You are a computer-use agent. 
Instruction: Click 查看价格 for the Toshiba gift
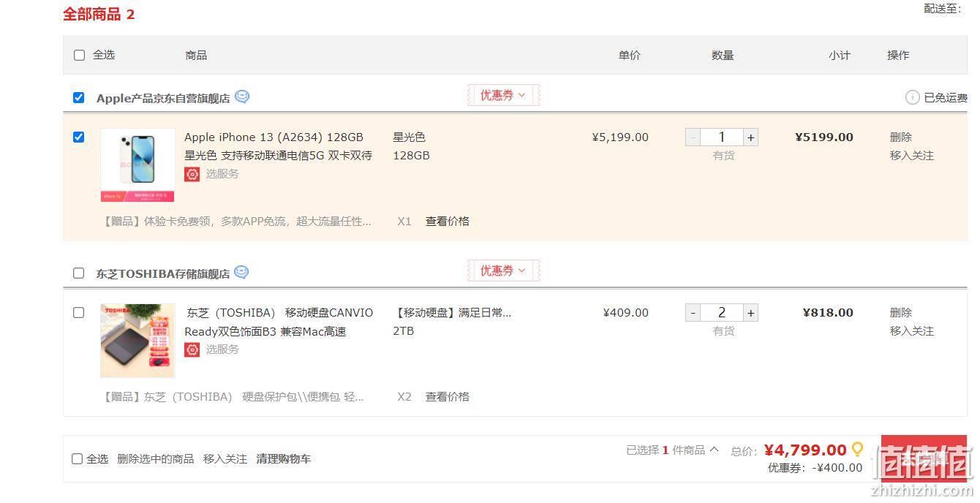coord(448,396)
